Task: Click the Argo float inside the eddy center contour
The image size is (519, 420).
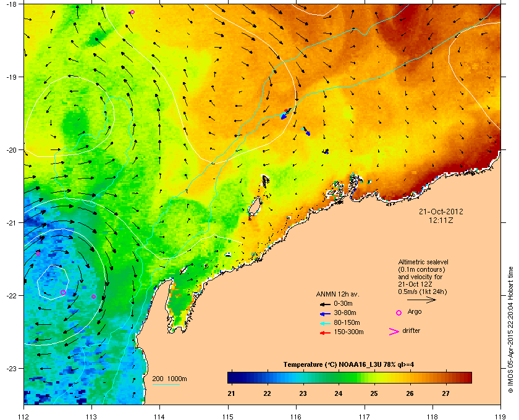Action: [x=63, y=292]
